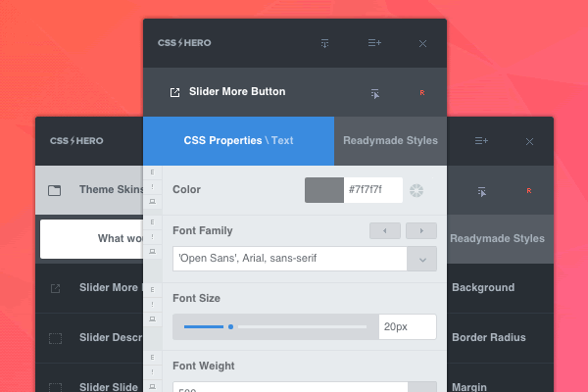Viewport: 588px width, 392px height.
Task: Click the 'Open Sans', Arial font family field
Action: pos(290,259)
